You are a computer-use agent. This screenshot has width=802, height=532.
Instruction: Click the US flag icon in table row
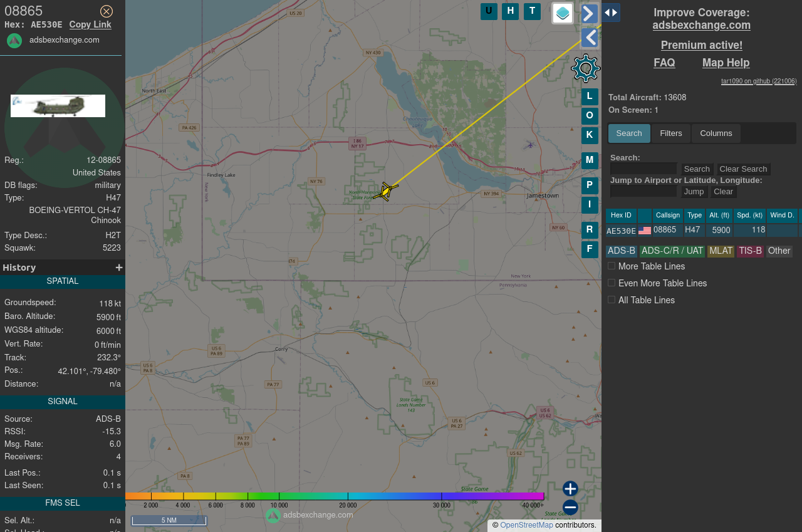coord(645,231)
